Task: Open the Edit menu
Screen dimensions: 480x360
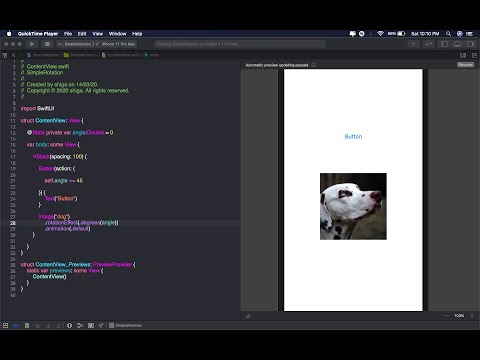Action: pos(82,34)
